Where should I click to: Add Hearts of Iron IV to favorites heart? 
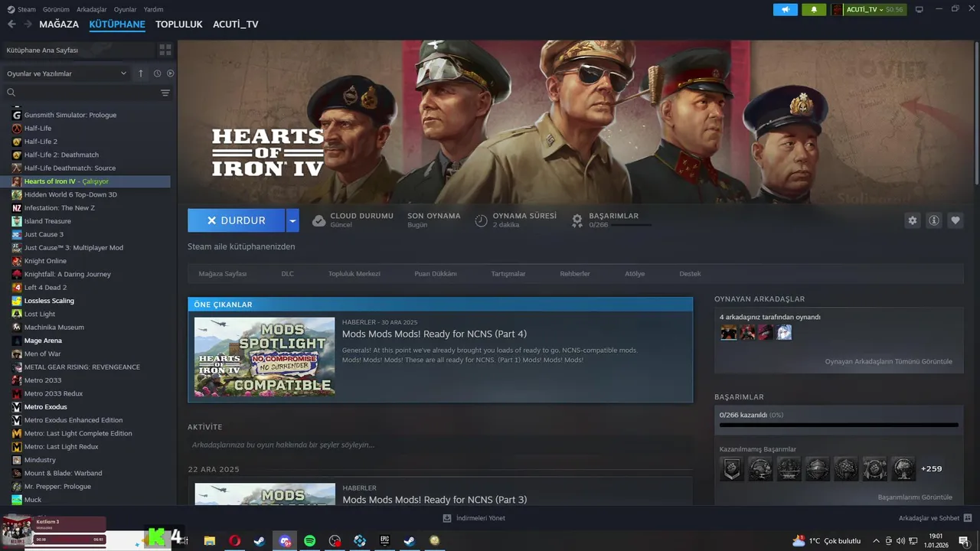(x=955, y=220)
